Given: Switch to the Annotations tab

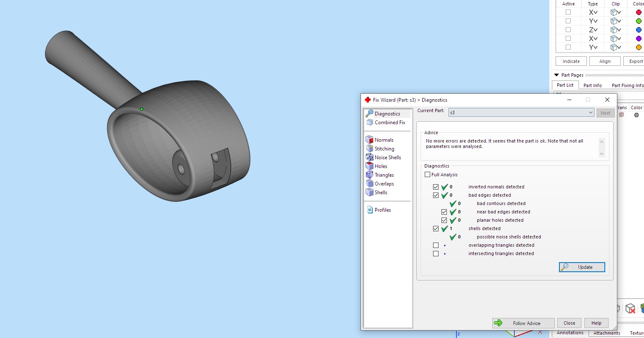Looking at the screenshot, I should 570,333.
